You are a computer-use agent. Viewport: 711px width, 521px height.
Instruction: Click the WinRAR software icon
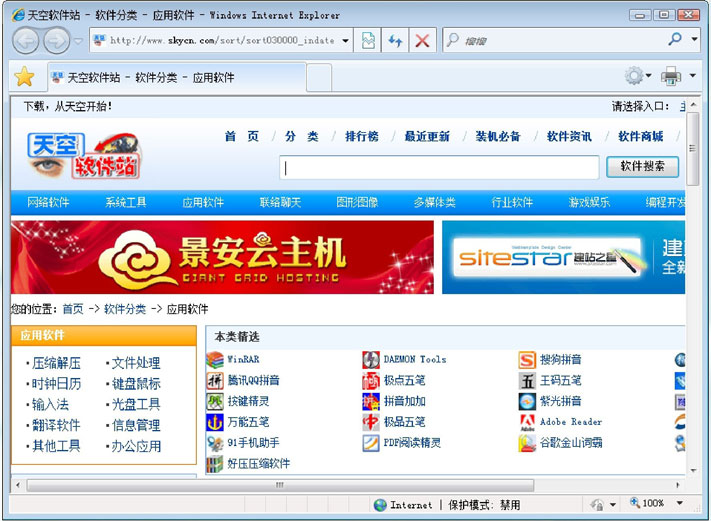215,360
